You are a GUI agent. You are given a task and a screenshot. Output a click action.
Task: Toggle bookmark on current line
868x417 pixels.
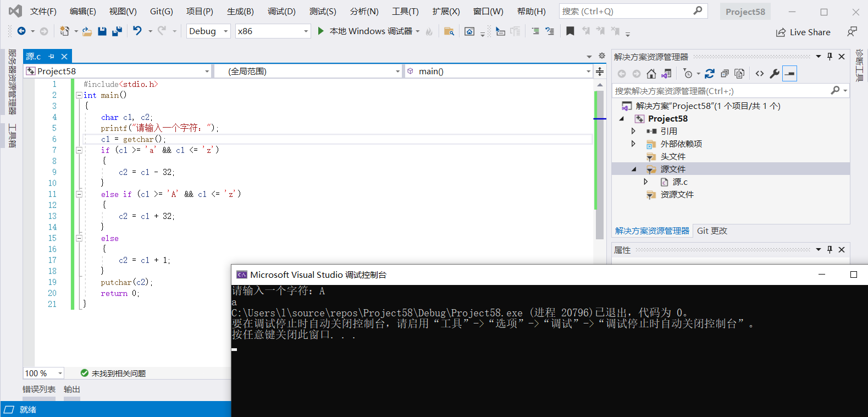[570, 31]
